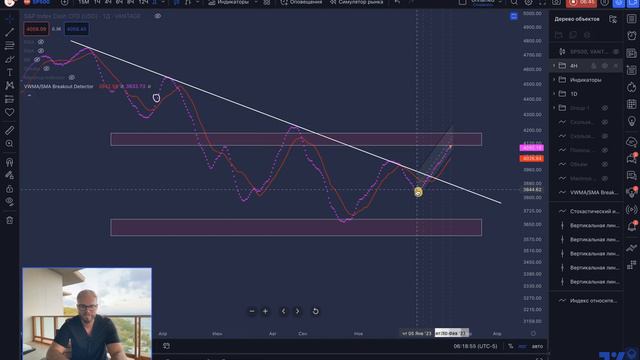Image resolution: width=640 pixels, height=360 pixels.
Task: Toggle magnet mode in left toolbar
Action: tap(9, 162)
